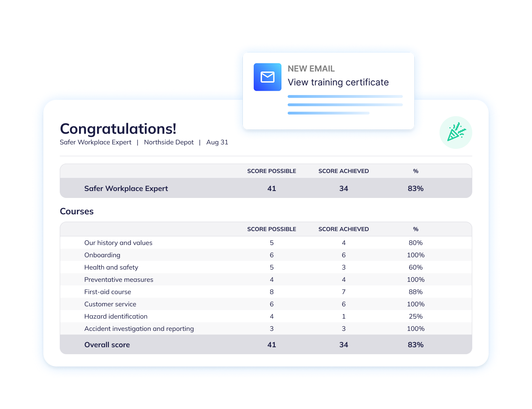Click the bold Safer Workplace Expert summary row label

126,189
